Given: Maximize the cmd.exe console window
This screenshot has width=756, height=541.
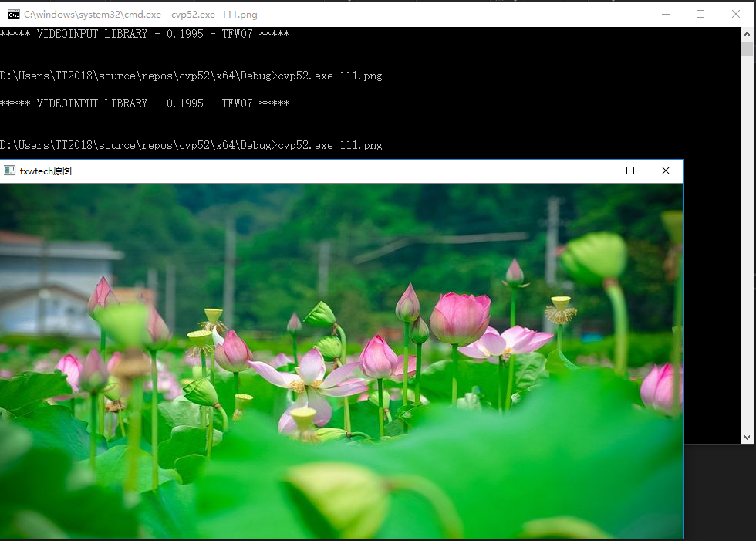Looking at the screenshot, I should click(x=700, y=14).
